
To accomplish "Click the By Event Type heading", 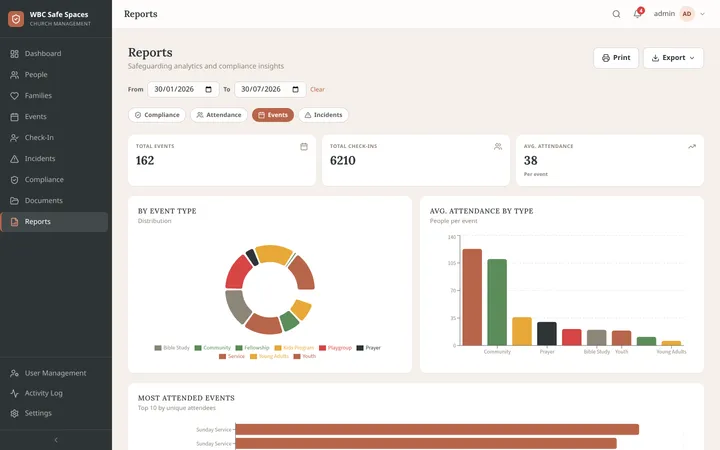I will (x=167, y=211).
